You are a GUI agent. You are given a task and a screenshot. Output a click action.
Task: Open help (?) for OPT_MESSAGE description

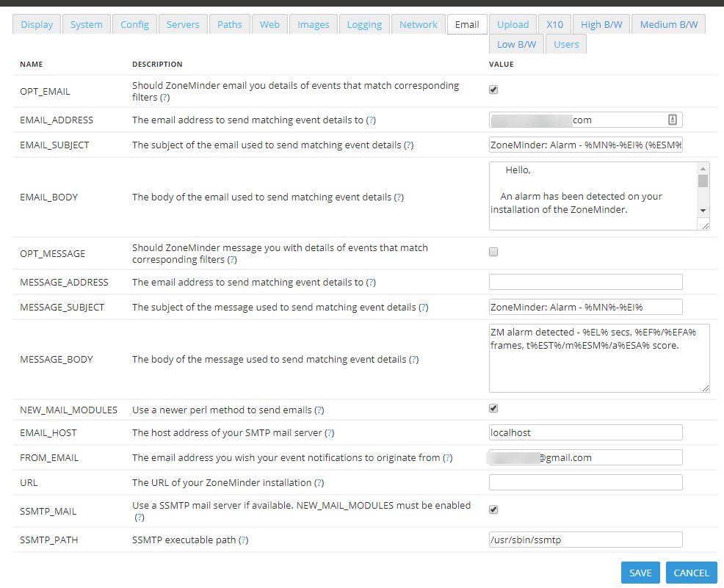(x=232, y=259)
